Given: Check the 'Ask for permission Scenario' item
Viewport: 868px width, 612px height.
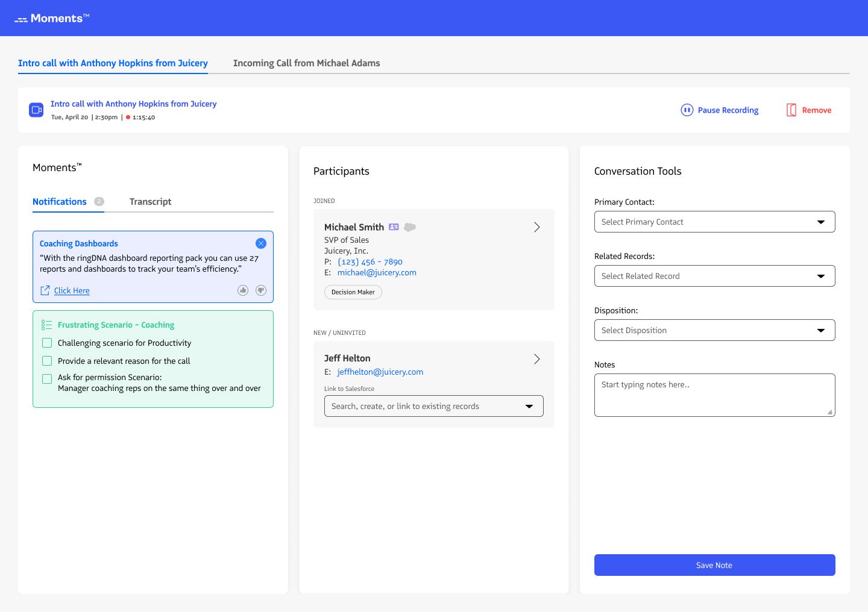Looking at the screenshot, I should 47,379.
